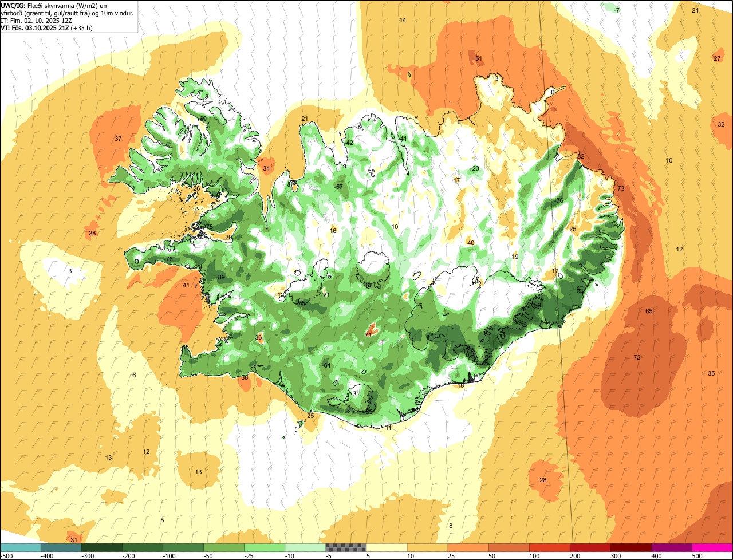Click the 'IT: Fim. 02. 10. 2025 12Z' line
The width and height of the screenshot is (733, 560).
click(x=36, y=20)
